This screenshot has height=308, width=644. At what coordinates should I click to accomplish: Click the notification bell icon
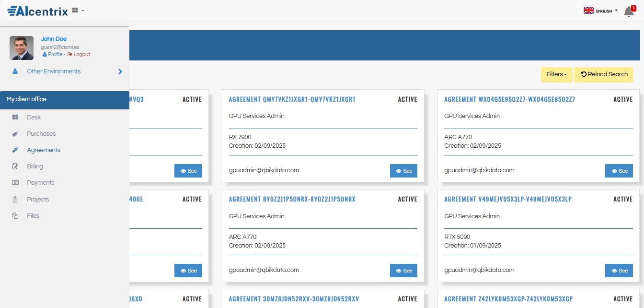coord(629,12)
